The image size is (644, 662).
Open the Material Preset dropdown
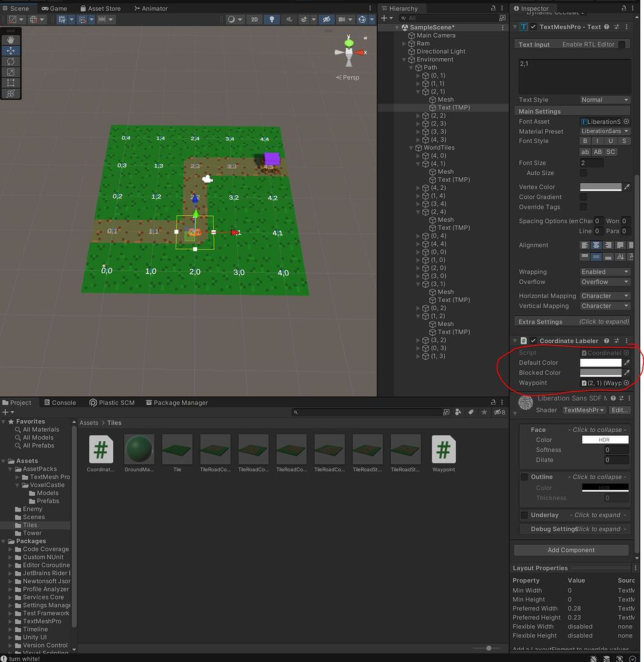tap(605, 131)
